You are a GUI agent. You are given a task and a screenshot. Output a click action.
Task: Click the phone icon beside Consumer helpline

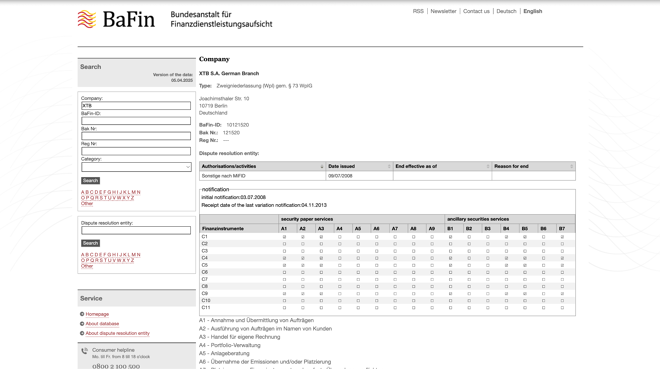click(85, 350)
